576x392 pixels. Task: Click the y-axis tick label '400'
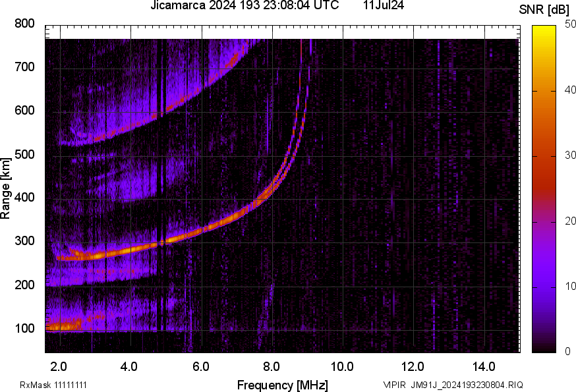pyautogui.click(x=24, y=198)
